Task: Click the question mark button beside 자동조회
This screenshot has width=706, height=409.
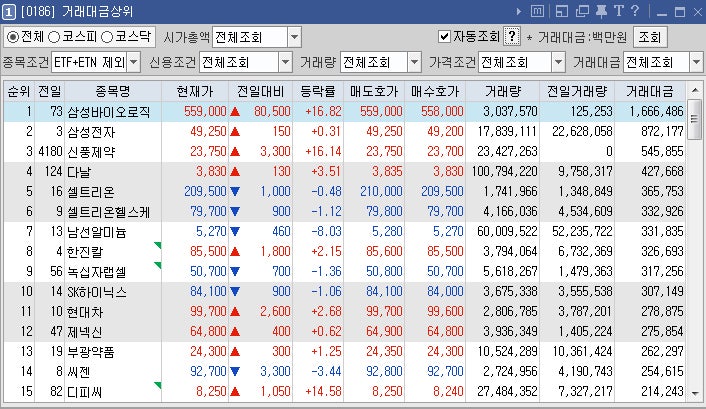Action: click(x=512, y=36)
